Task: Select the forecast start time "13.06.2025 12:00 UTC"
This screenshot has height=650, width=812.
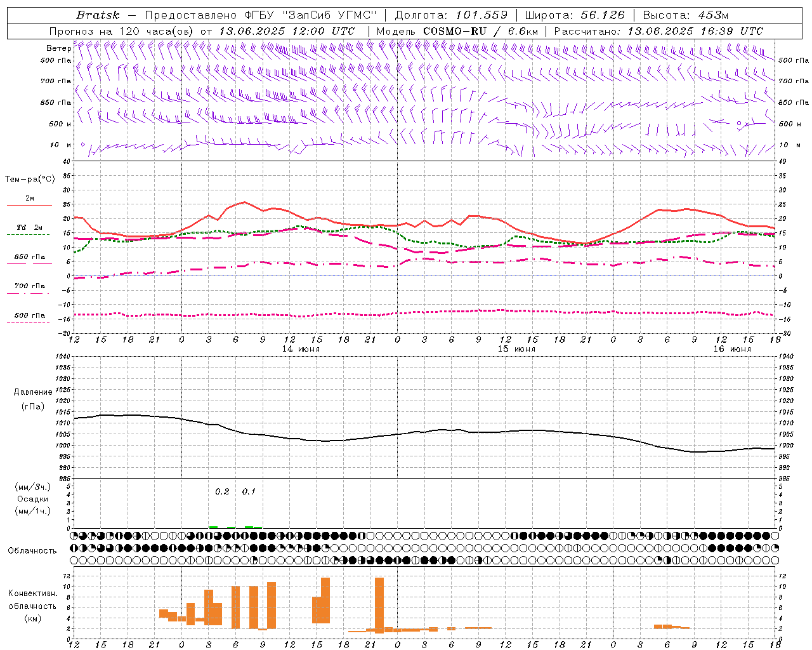Action: click(x=287, y=31)
